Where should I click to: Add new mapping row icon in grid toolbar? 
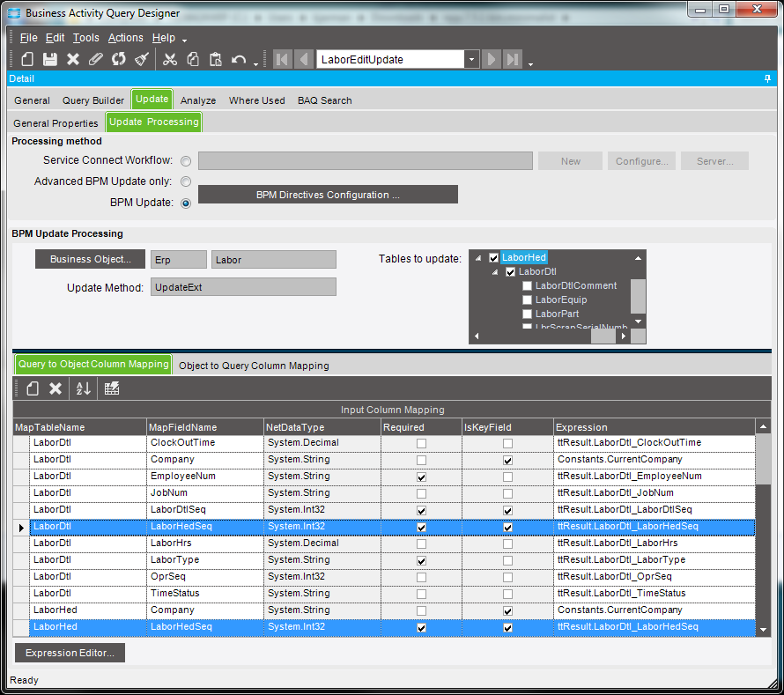pos(33,388)
